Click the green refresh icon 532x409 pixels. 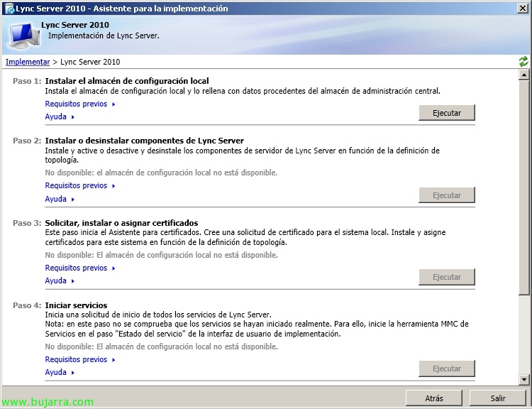pos(523,62)
